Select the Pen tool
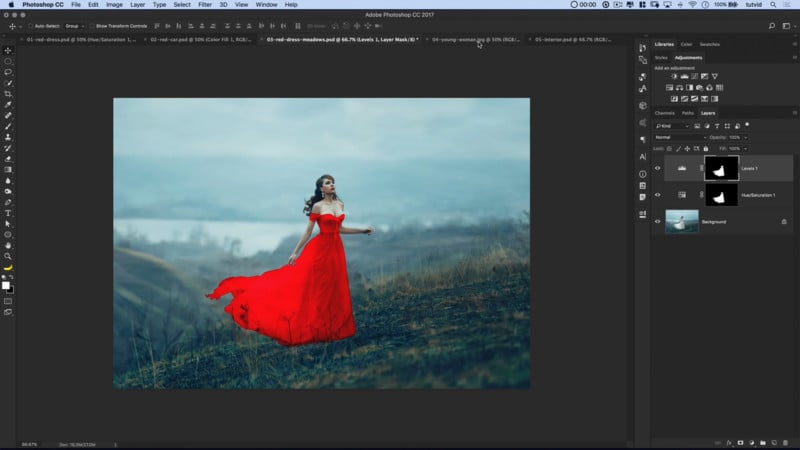Screen dimensions: 800x450 click(8, 202)
